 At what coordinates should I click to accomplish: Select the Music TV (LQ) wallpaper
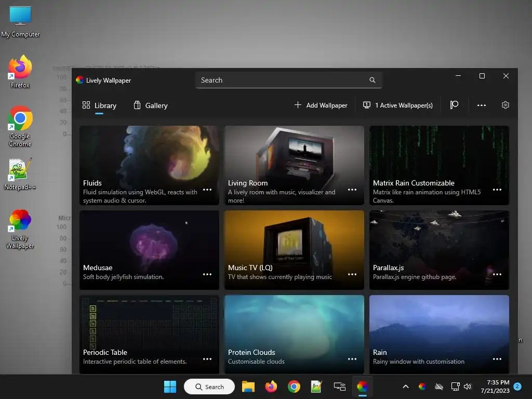tap(294, 250)
